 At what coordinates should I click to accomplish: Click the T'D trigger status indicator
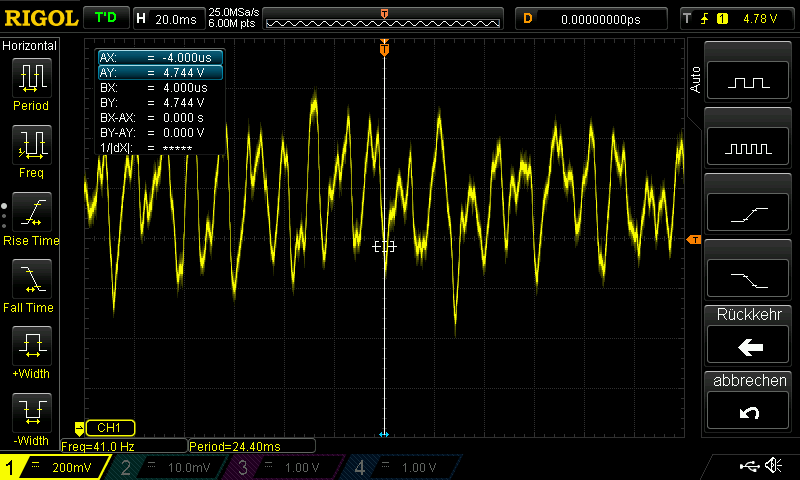(x=106, y=18)
